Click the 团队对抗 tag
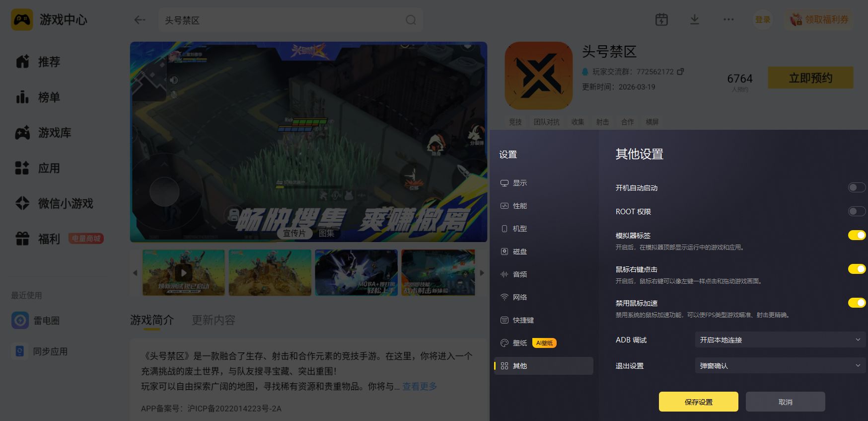This screenshot has height=421, width=868. (547, 122)
